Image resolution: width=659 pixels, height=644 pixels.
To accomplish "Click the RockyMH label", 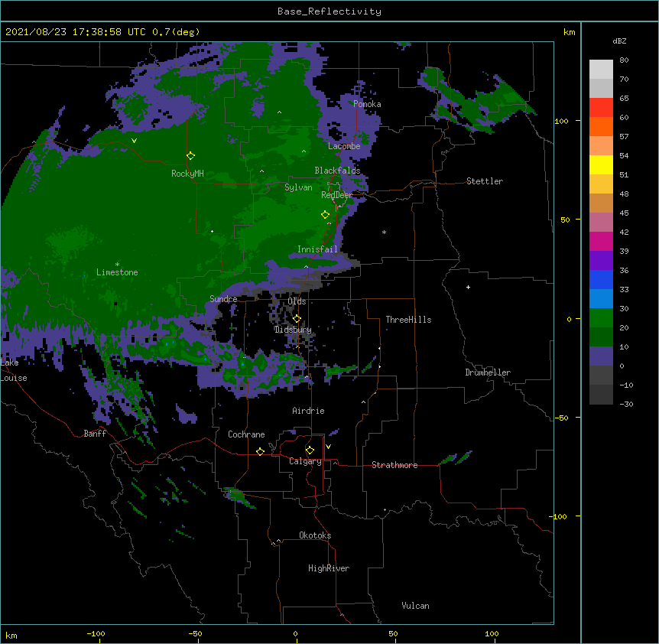I will pyautogui.click(x=187, y=174).
